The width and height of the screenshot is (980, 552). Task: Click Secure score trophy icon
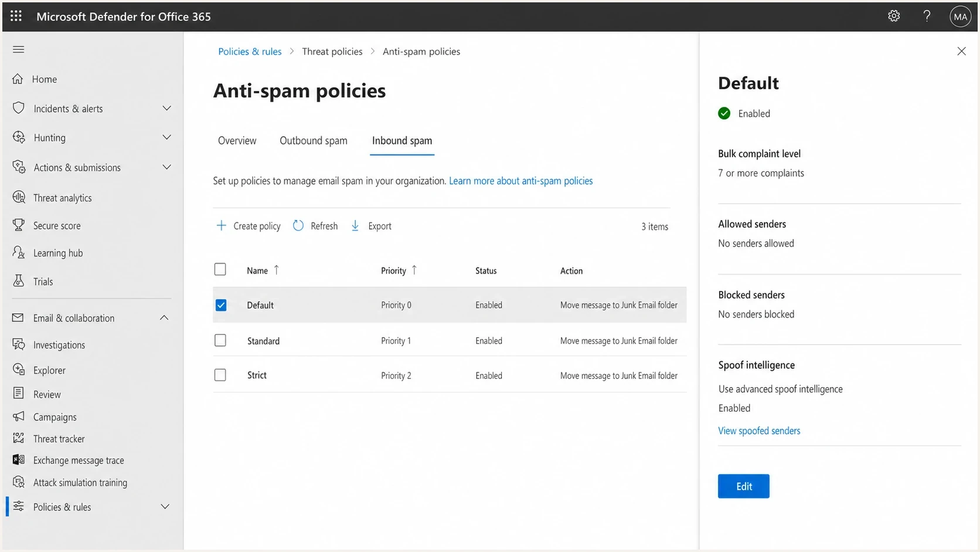(x=19, y=225)
